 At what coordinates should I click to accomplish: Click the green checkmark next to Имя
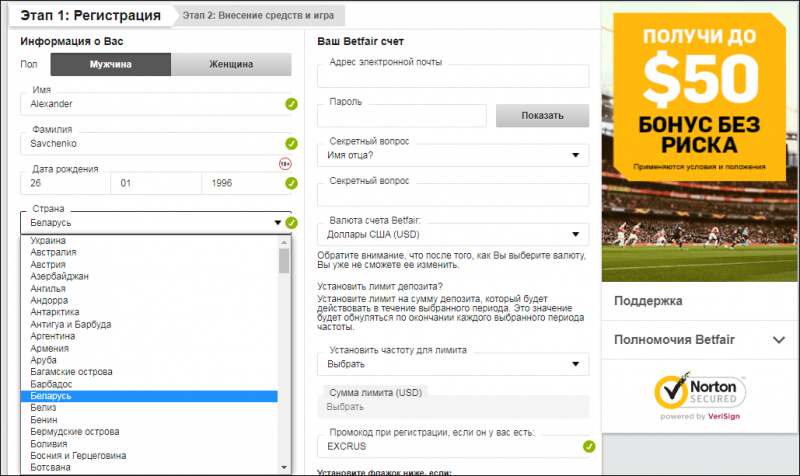[x=291, y=104]
